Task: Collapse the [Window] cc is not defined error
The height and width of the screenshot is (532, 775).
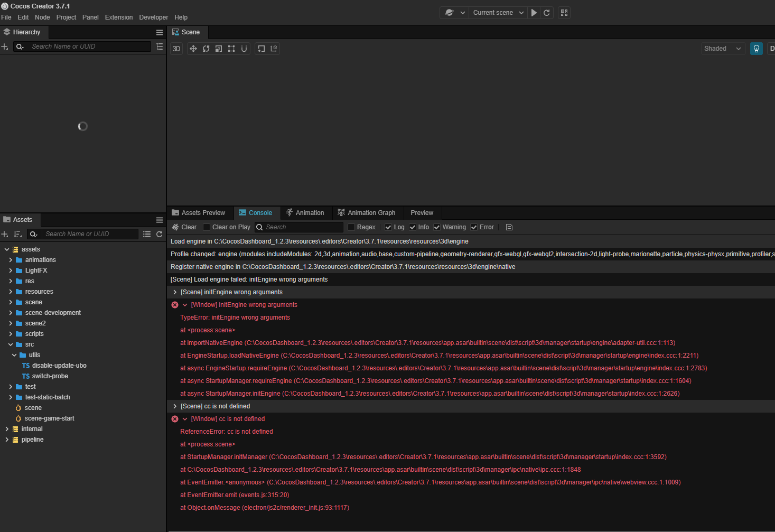Action: (x=185, y=419)
